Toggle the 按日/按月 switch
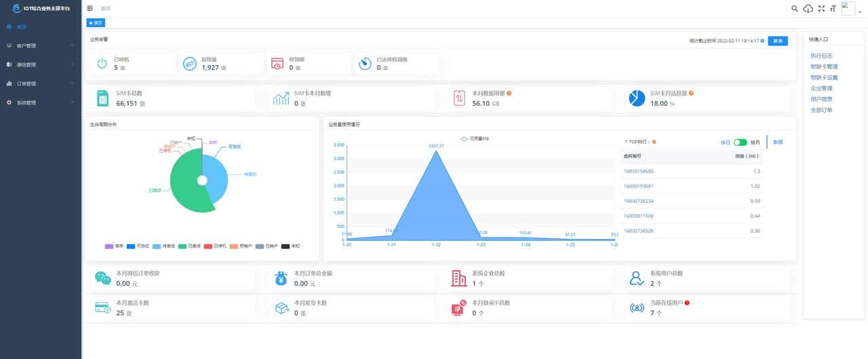868x359 pixels. tap(740, 143)
